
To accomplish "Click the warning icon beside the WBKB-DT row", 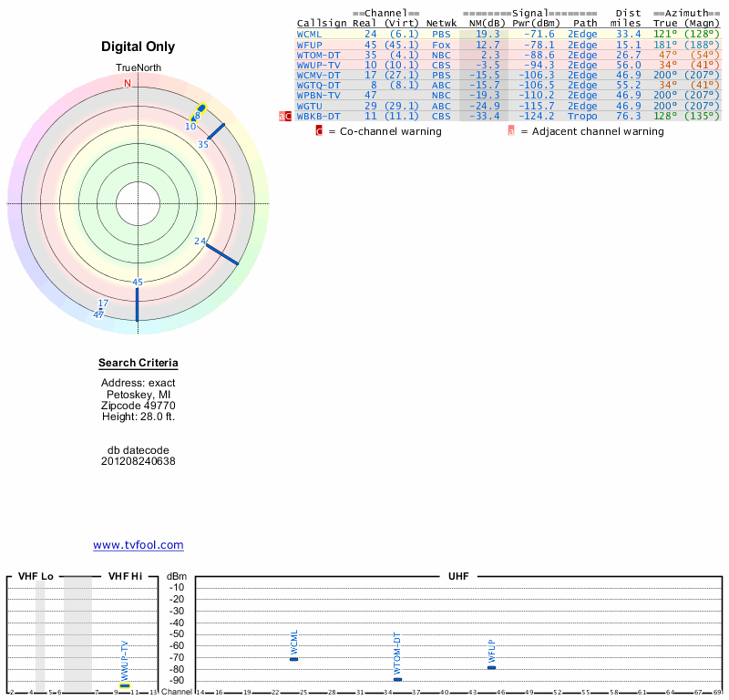I will [x=284, y=116].
